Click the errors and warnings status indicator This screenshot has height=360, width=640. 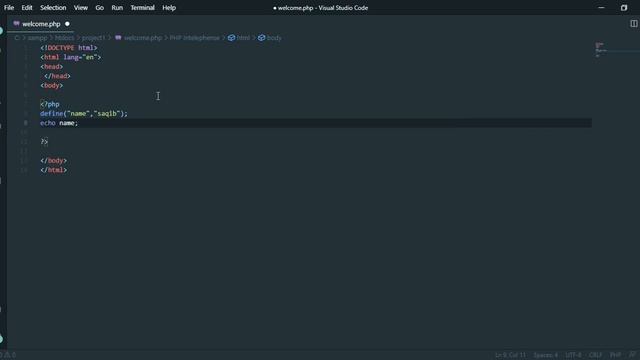(8, 355)
